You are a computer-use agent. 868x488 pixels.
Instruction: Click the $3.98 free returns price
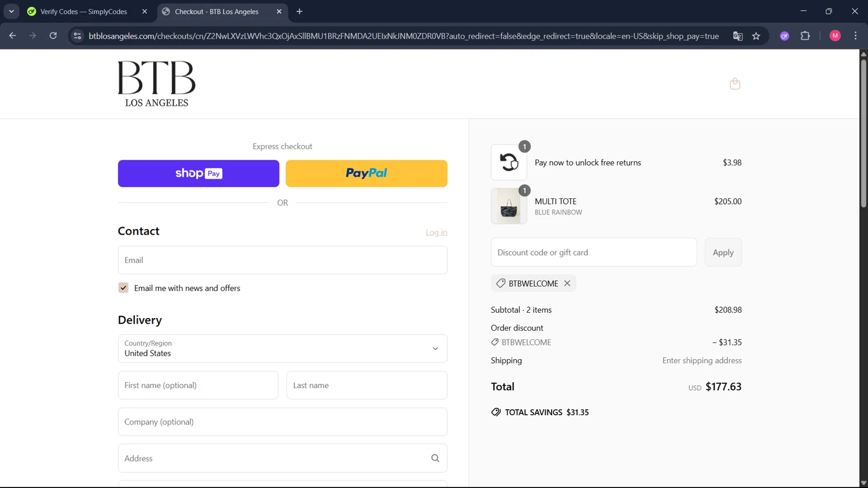[732, 162]
